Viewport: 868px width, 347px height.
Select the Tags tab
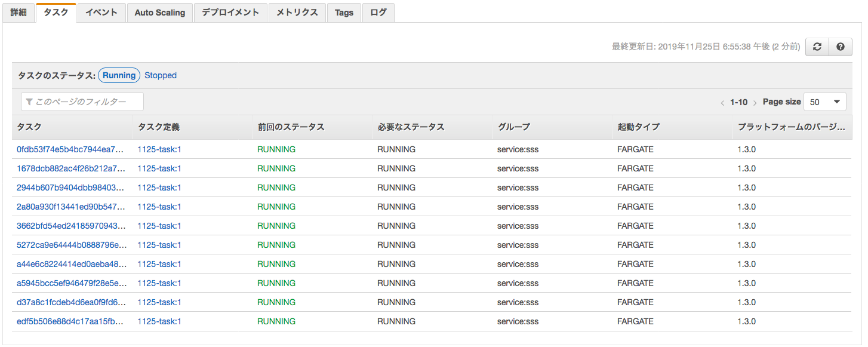(x=344, y=13)
